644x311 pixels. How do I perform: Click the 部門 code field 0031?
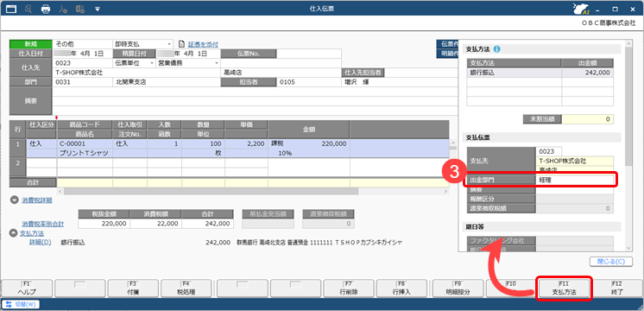tap(82, 82)
